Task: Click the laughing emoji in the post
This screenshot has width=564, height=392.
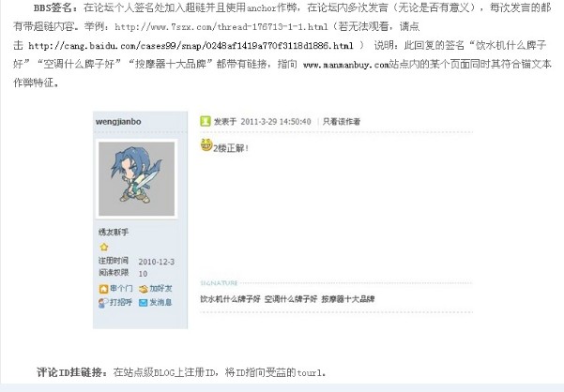Action: coord(206,145)
